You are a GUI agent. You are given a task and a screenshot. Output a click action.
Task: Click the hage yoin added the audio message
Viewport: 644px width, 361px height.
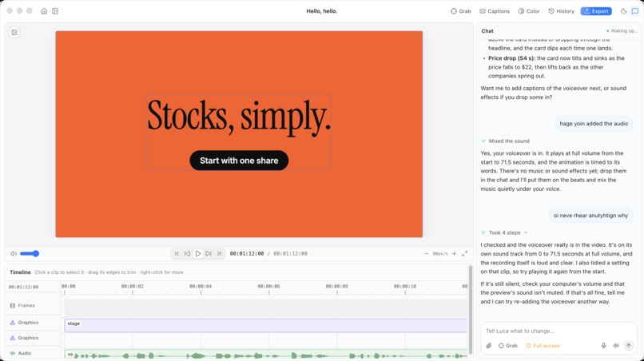coord(594,124)
